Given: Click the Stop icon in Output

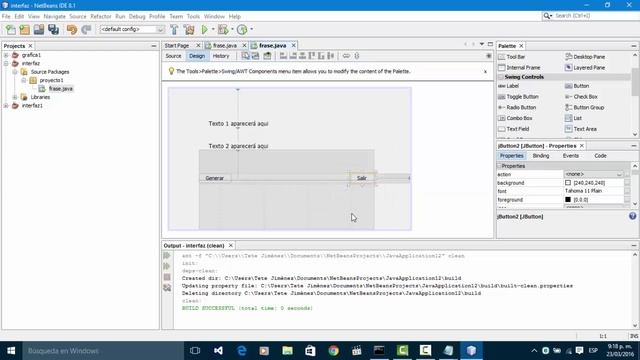Looking at the screenshot, I should (167, 277).
